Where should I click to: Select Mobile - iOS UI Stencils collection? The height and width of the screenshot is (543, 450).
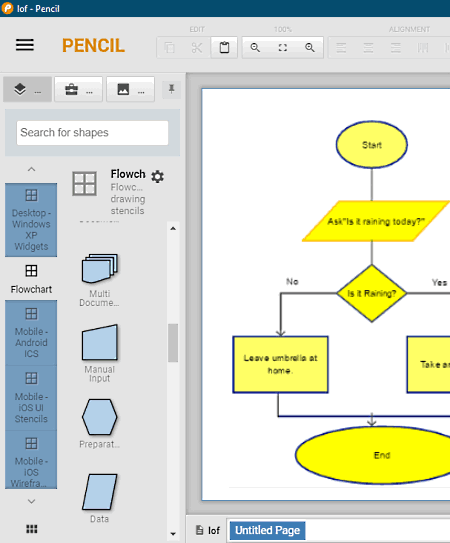[x=31, y=398]
